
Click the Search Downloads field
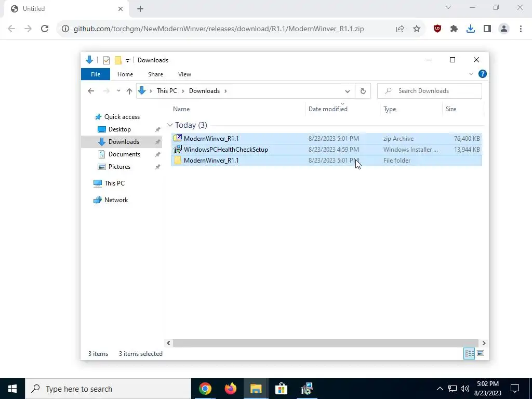(x=430, y=91)
